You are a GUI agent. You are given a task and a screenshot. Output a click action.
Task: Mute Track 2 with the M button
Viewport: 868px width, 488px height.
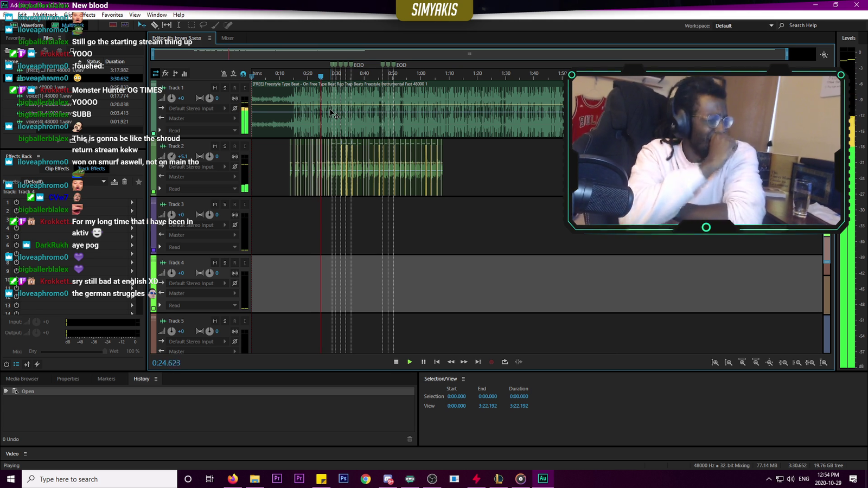click(215, 146)
